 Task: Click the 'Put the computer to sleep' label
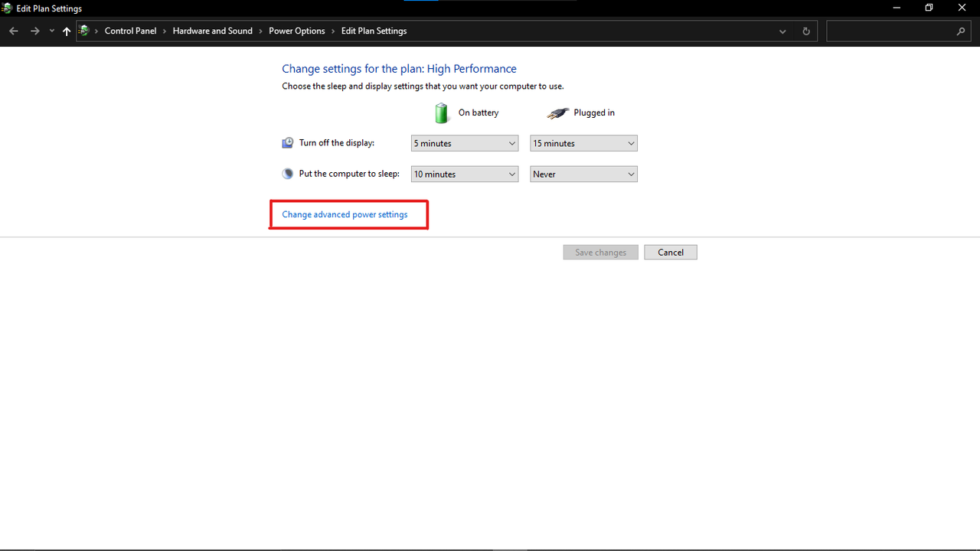pyautogui.click(x=349, y=174)
